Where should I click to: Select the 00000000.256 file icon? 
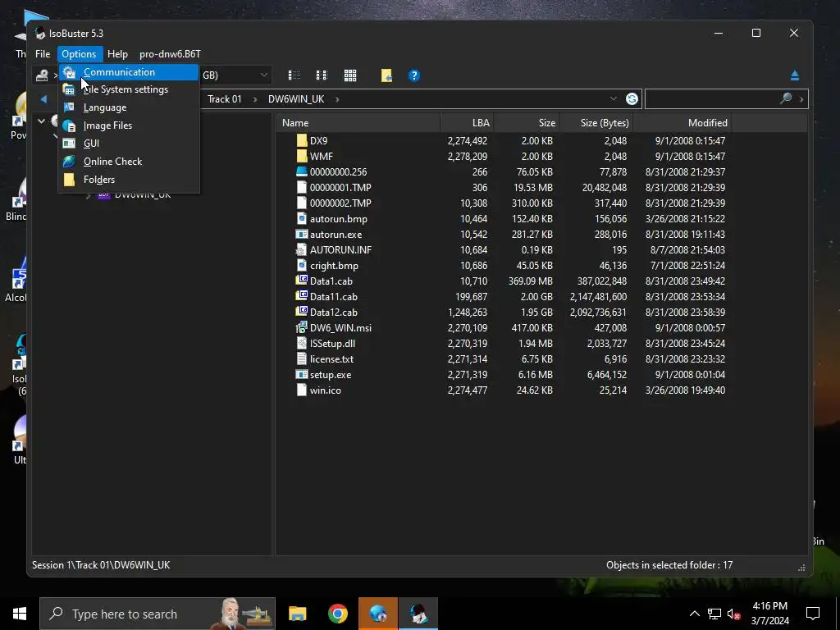[x=302, y=171]
